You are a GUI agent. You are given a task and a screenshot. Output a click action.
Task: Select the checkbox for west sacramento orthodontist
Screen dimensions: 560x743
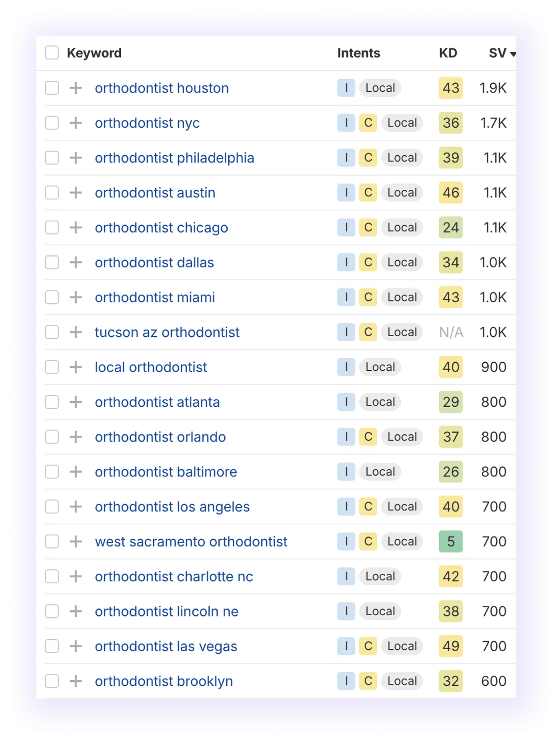(52, 541)
